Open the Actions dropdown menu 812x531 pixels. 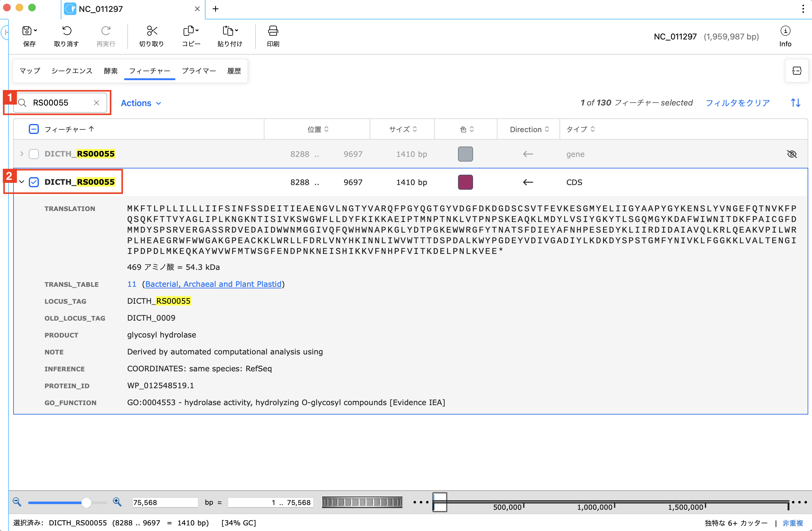[141, 103]
